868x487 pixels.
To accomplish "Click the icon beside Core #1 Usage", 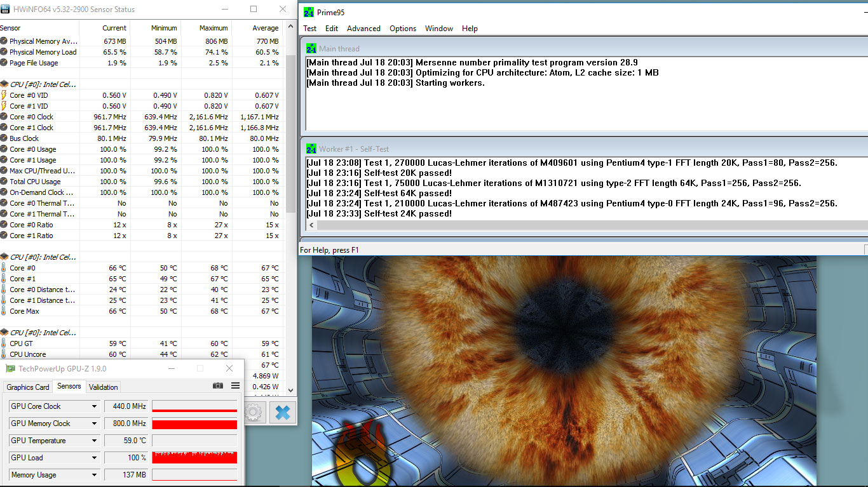I will 4,160.
